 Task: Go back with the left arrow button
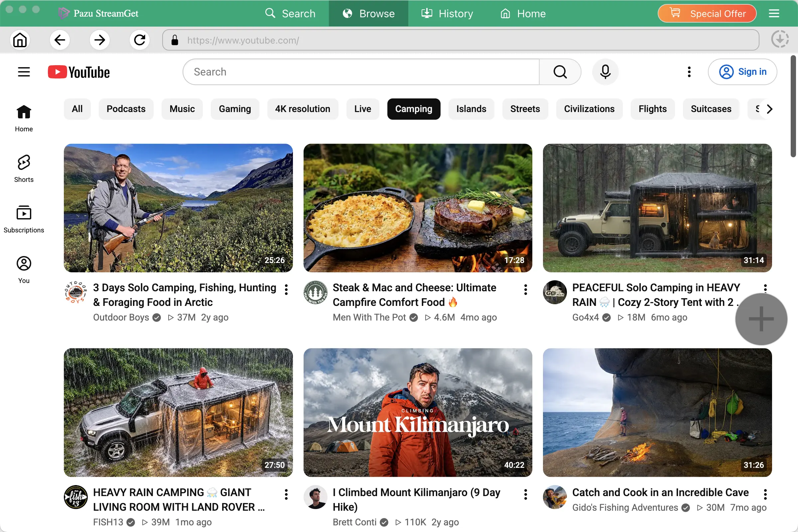click(60, 40)
